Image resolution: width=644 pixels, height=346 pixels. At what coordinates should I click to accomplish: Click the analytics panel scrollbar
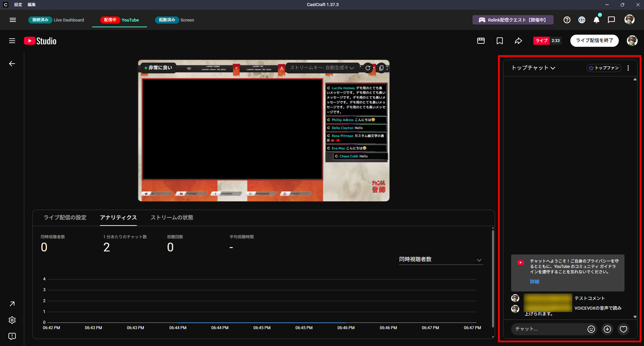(x=493, y=278)
